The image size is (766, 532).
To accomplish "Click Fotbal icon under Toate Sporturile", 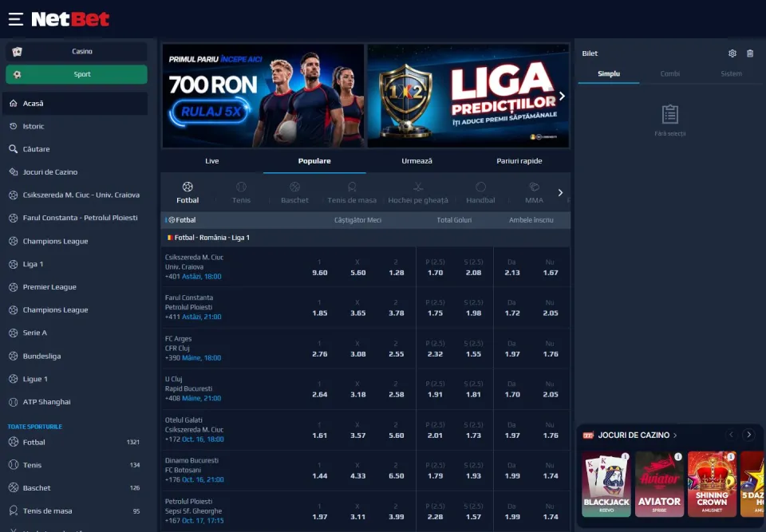I will pos(14,442).
